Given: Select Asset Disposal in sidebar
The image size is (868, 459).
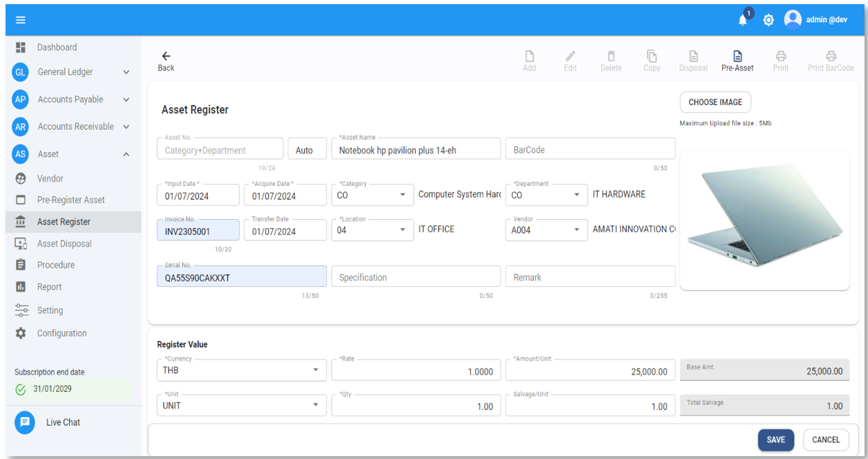Looking at the screenshot, I should click(x=64, y=243).
